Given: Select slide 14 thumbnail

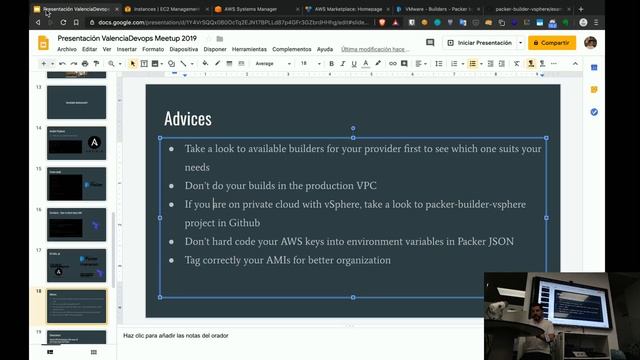Looking at the screenshot, I should coord(76,143).
